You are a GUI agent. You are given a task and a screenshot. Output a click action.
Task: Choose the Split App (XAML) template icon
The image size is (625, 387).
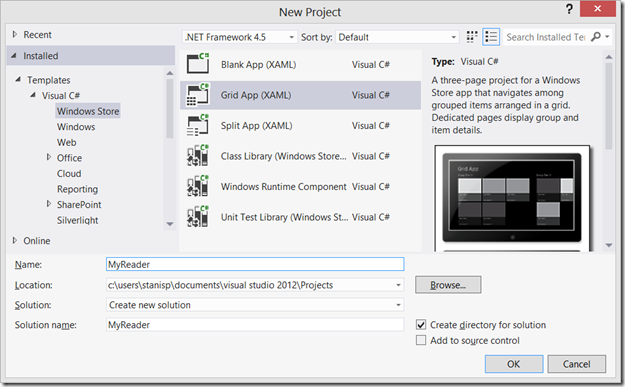[198, 125]
